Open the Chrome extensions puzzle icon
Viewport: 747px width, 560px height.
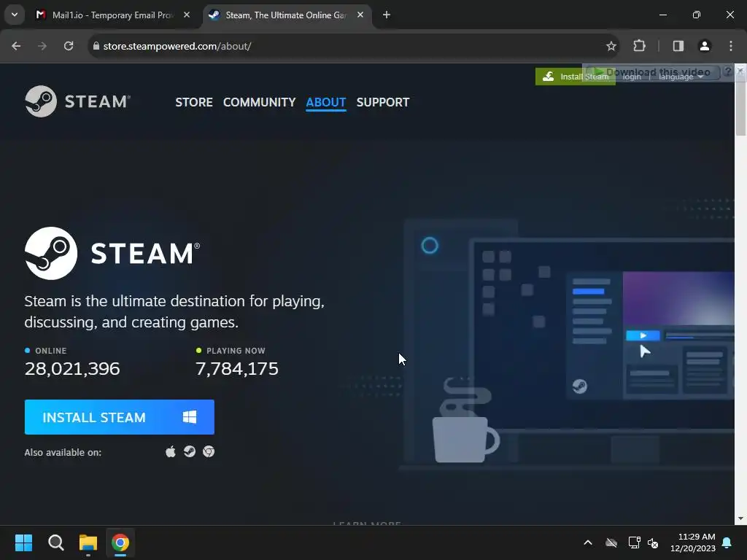(639, 46)
